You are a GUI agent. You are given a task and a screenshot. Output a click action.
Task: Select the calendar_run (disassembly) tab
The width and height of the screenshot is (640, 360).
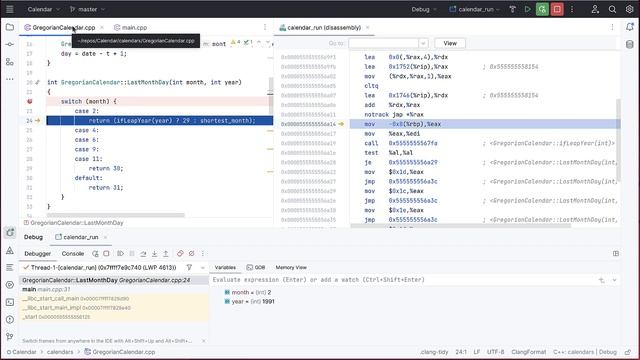pyautogui.click(x=324, y=27)
